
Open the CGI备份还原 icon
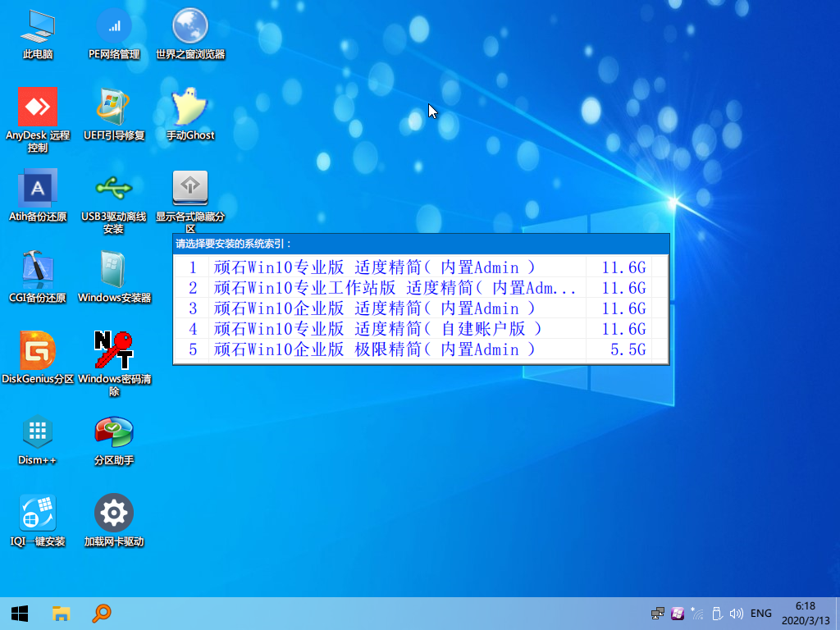pos(38,270)
